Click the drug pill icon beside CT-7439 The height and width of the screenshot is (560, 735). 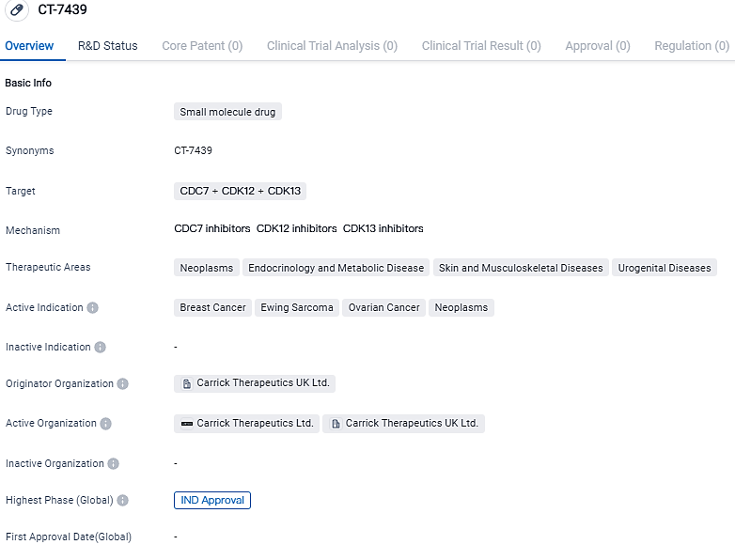18,9
